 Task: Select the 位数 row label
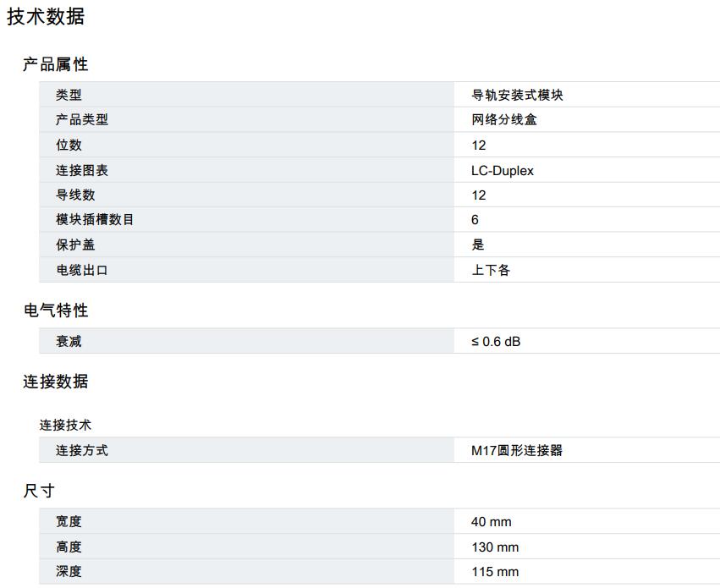[x=69, y=145]
